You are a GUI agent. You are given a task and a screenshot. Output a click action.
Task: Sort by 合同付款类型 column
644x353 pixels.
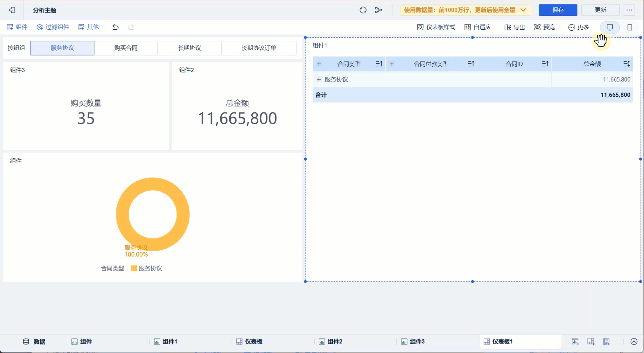471,64
